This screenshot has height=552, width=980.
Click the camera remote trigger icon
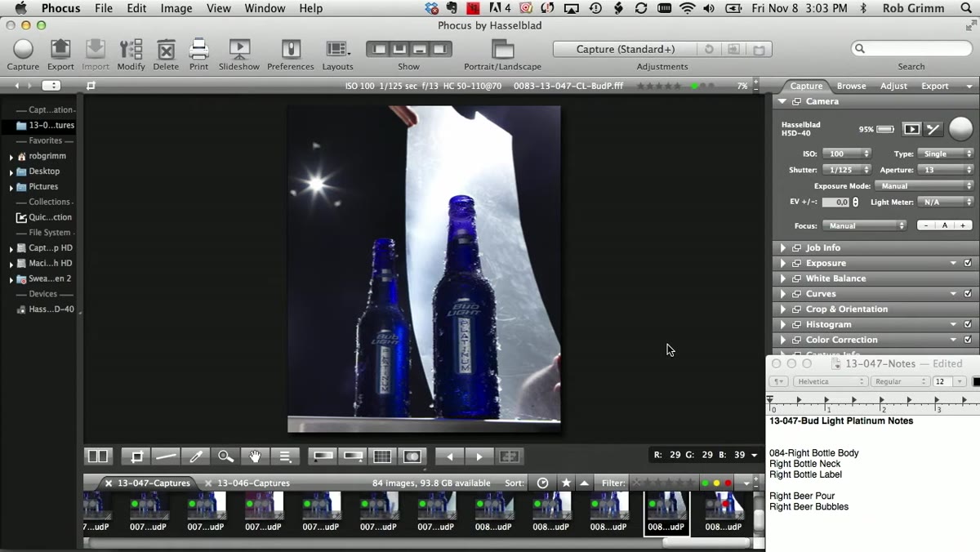[x=933, y=129]
